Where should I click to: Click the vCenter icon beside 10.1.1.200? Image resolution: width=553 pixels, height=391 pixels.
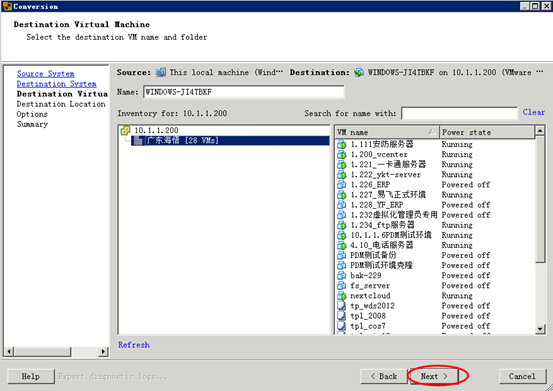tap(125, 130)
